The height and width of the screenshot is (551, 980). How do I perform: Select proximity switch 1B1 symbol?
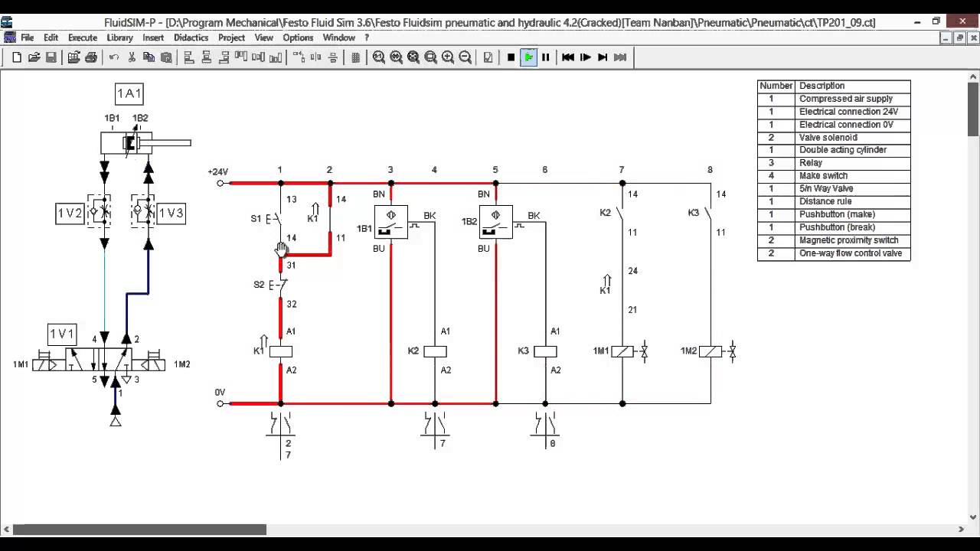click(391, 222)
